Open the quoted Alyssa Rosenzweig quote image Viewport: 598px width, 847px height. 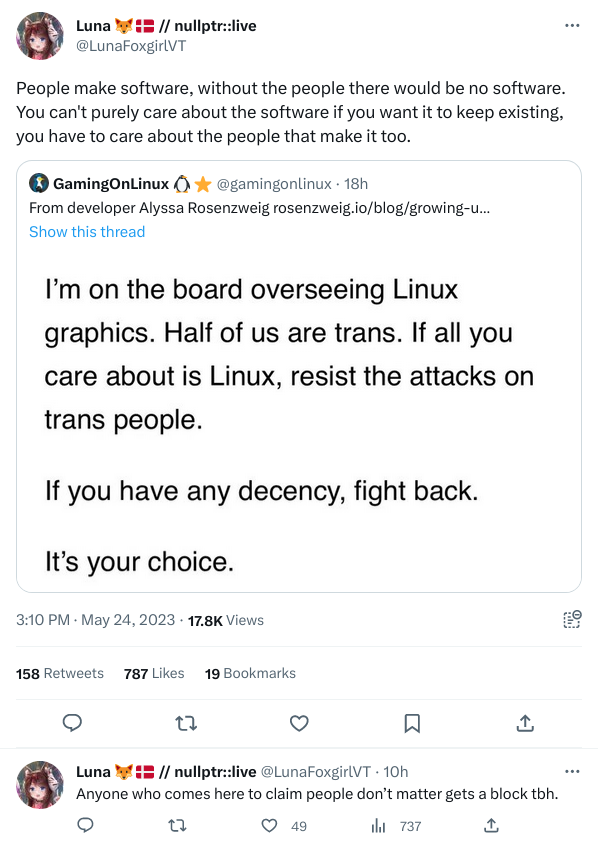(299, 421)
